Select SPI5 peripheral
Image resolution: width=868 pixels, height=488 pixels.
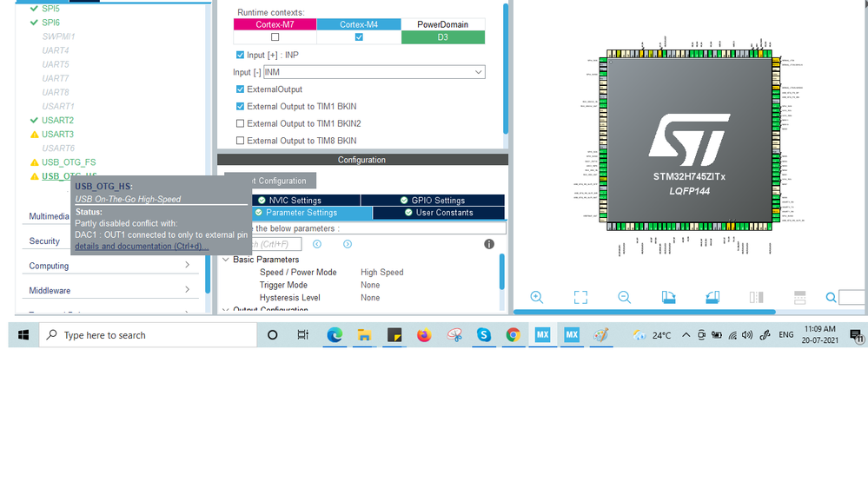pos(50,9)
